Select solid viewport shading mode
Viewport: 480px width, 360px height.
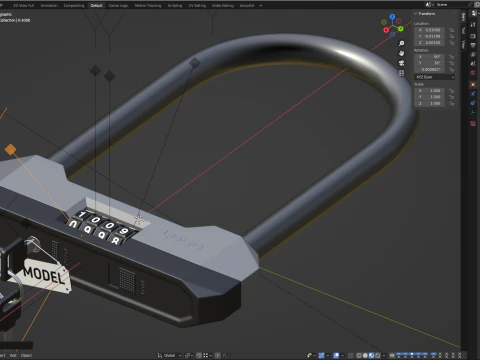[365, 355]
